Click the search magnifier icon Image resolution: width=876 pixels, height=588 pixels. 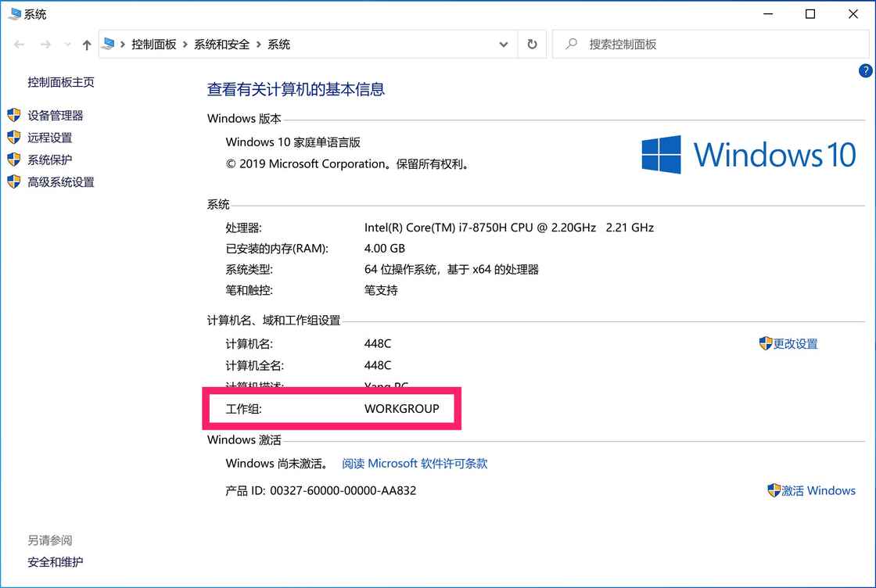(571, 44)
